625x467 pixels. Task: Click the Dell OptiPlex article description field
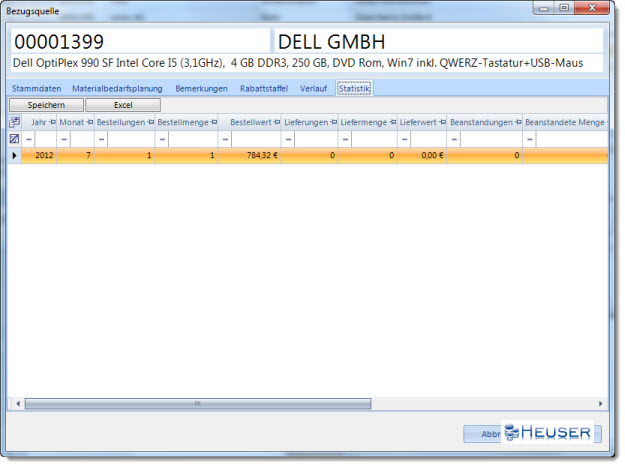pyautogui.click(x=307, y=63)
